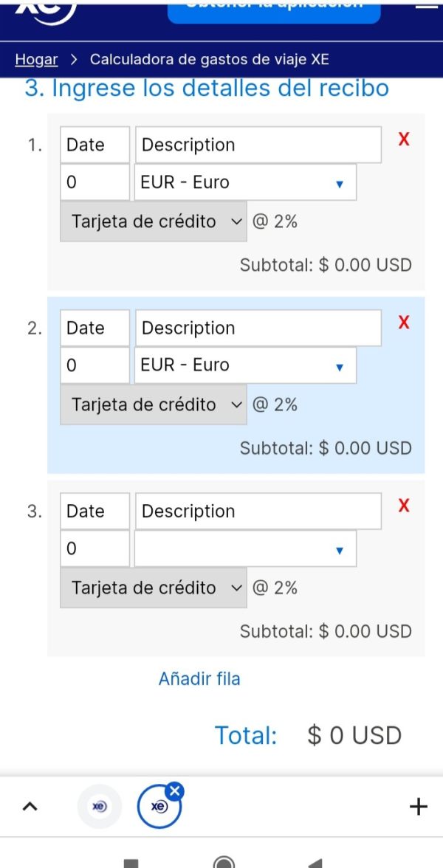Image resolution: width=443 pixels, height=868 pixels.
Task: Switch to the inactive XE browser tab
Action: pyautogui.click(x=100, y=807)
